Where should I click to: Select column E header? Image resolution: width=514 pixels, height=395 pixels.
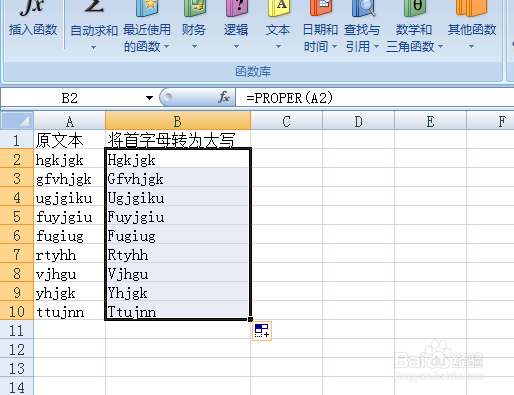(x=430, y=121)
